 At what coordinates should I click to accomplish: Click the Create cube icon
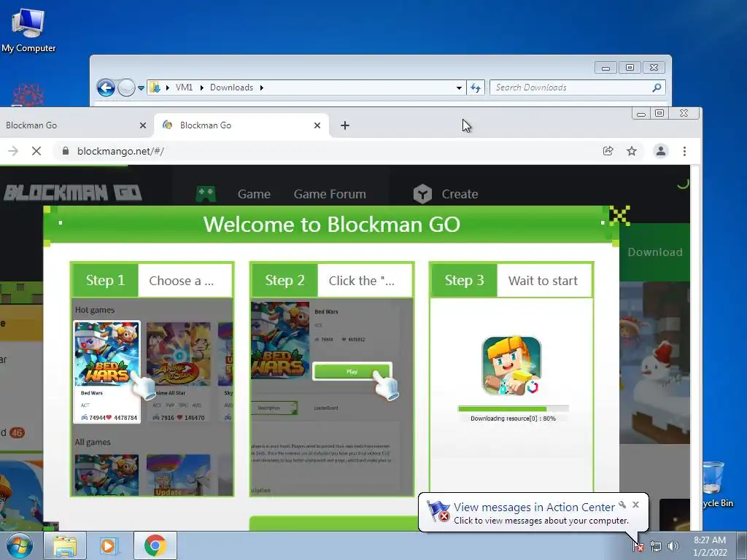click(422, 194)
